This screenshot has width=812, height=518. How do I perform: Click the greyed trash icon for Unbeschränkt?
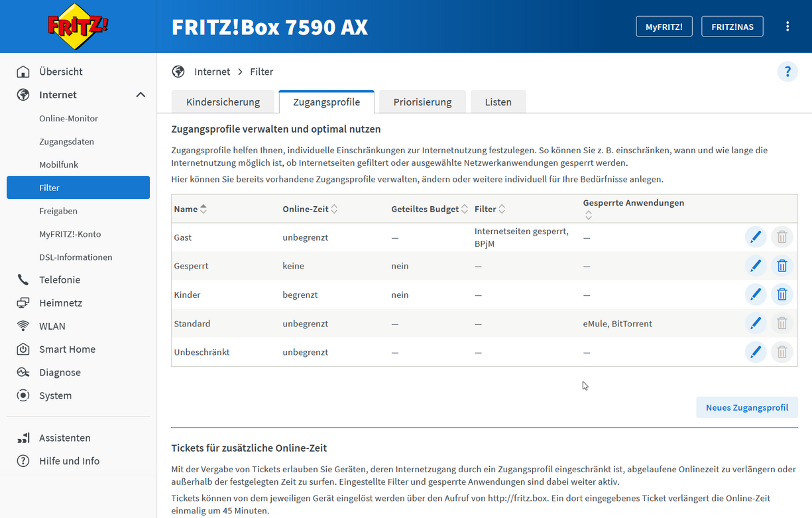coord(782,352)
